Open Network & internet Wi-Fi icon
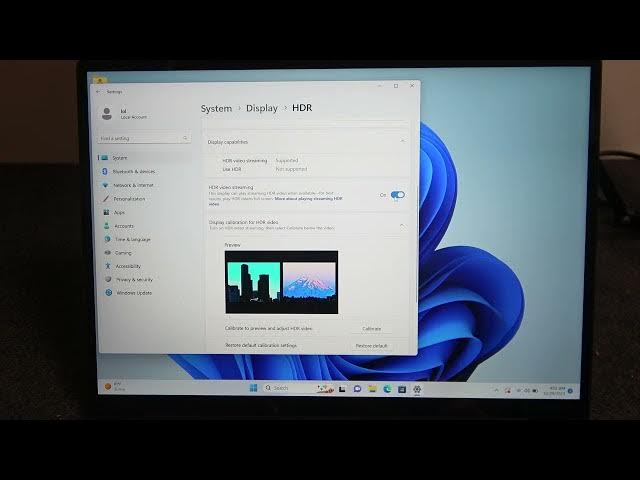The height and width of the screenshot is (480, 640). click(x=105, y=185)
